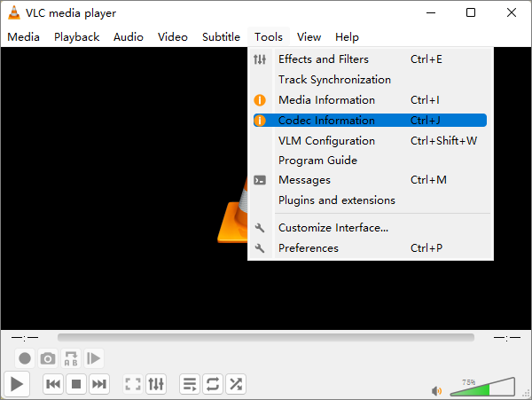Screen dimensions: 532x400
Task: Open the Subtitle menu
Action: 221,36
